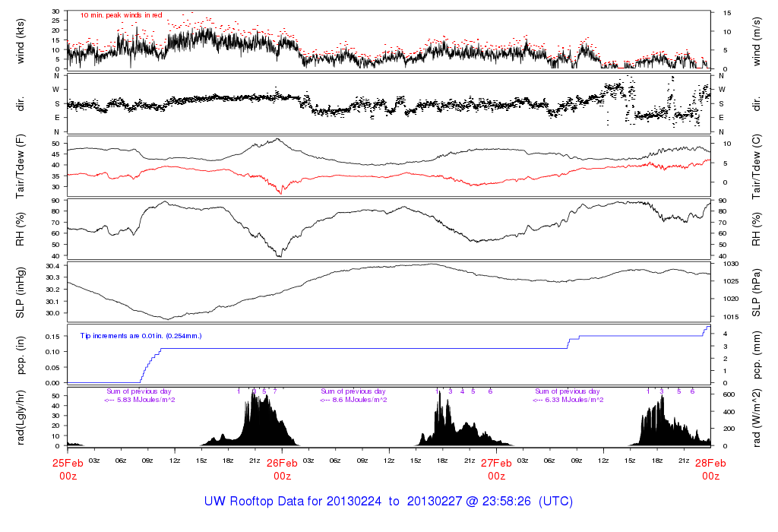Screen dimensions: 778x532
Task: Click the "UW Rooftop Data for 20130224" title
Action: pyautogui.click(x=293, y=502)
